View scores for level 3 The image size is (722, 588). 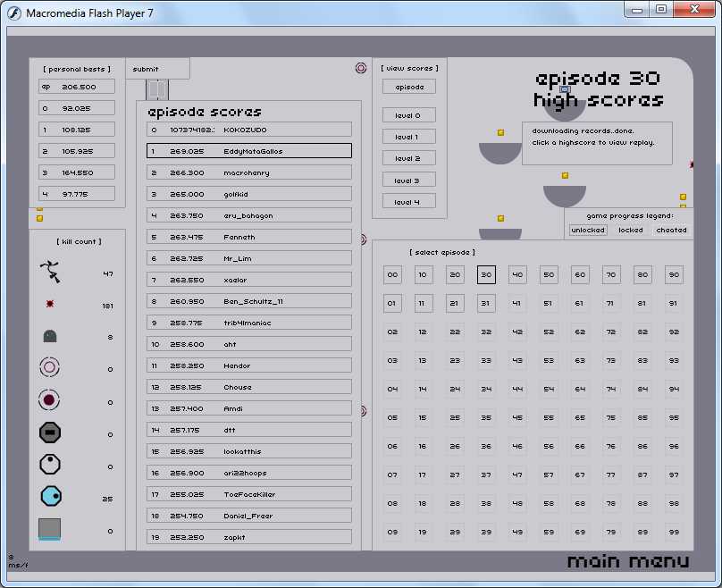tap(408, 181)
